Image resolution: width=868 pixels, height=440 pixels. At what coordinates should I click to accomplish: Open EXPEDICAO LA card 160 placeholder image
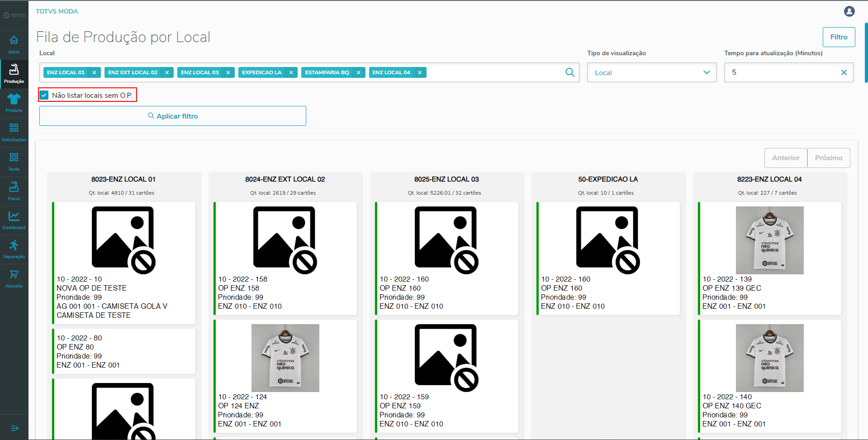click(x=608, y=240)
